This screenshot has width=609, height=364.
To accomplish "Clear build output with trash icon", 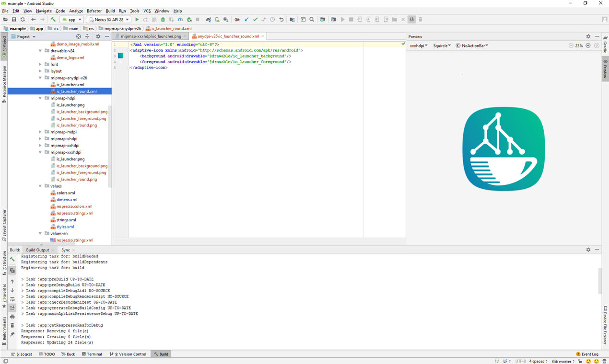I will (12, 325).
